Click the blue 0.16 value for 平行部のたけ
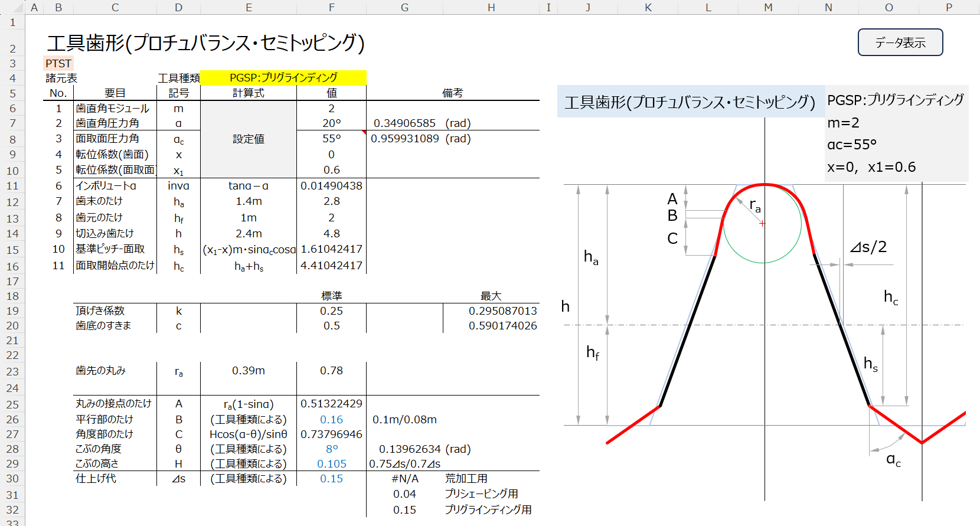This screenshot has width=980, height=526. (331, 419)
